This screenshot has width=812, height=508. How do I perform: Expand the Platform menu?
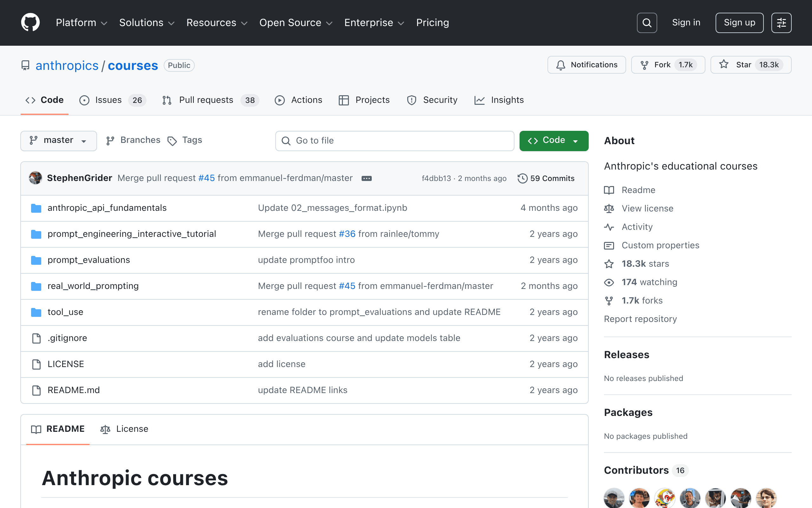pos(82,23)
